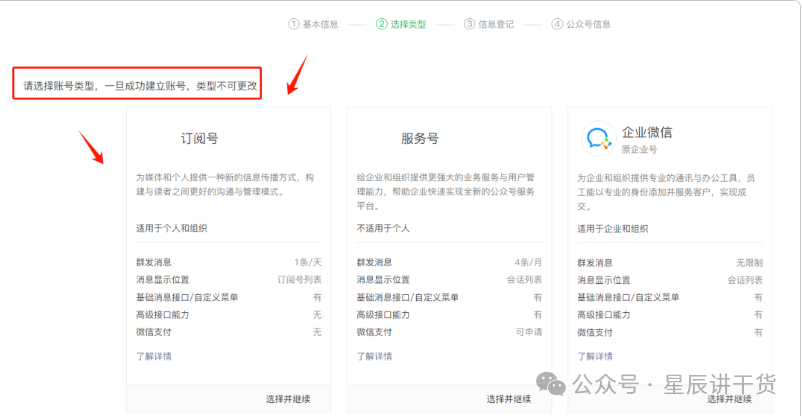Click 1条/天 value in 订阅号 card
802x416 pixels.
coord(308,262)
